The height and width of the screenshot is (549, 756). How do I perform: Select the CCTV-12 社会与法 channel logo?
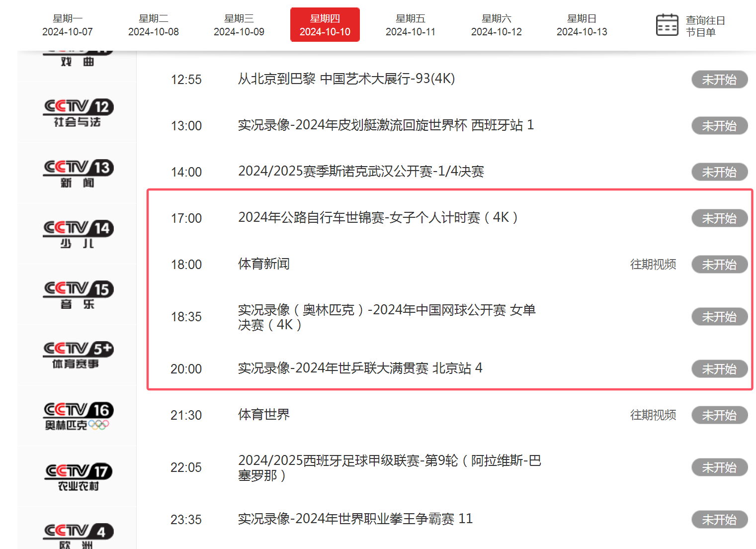(x=78, y=113)
